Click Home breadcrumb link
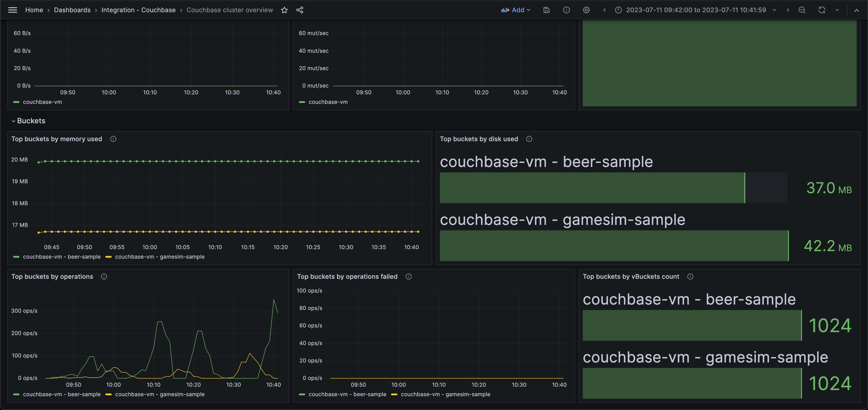 [x=34, y=10]
